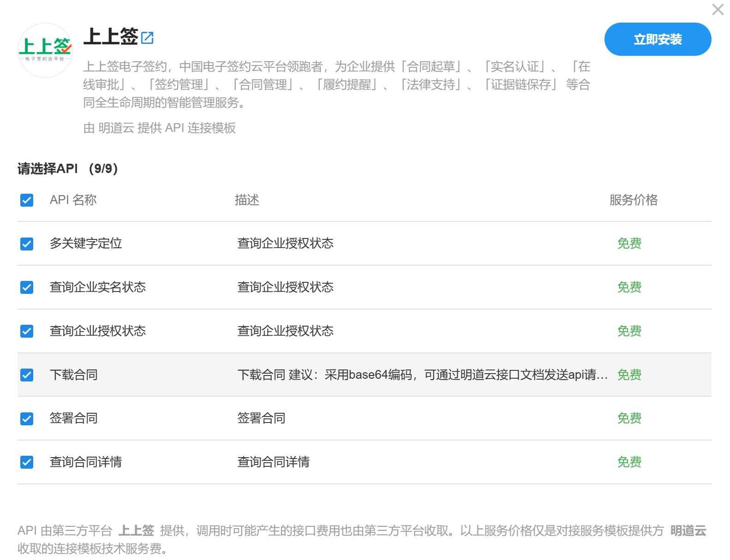Click the 上上签 title heading

point(111,36)
